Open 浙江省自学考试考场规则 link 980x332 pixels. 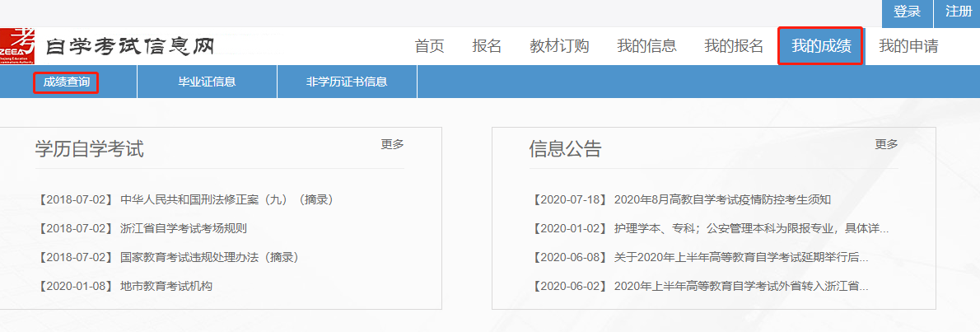[x=183, y=228]
